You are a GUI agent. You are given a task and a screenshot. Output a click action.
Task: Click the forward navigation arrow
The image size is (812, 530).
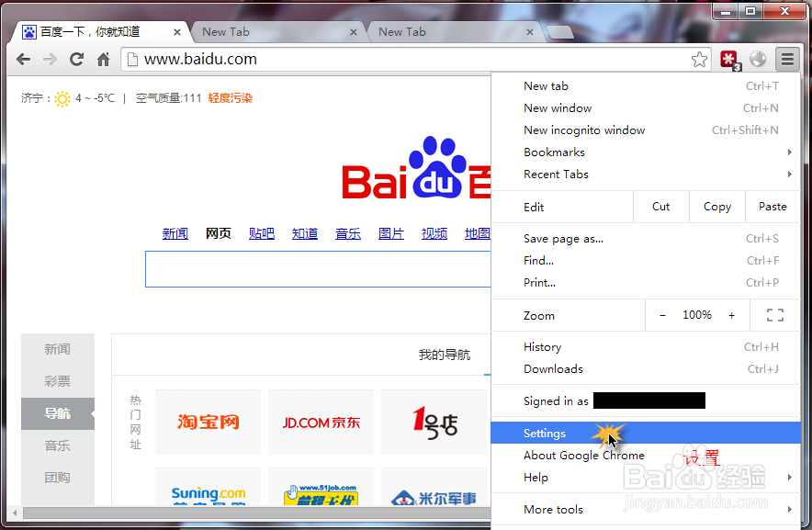[x=50, y=60]
